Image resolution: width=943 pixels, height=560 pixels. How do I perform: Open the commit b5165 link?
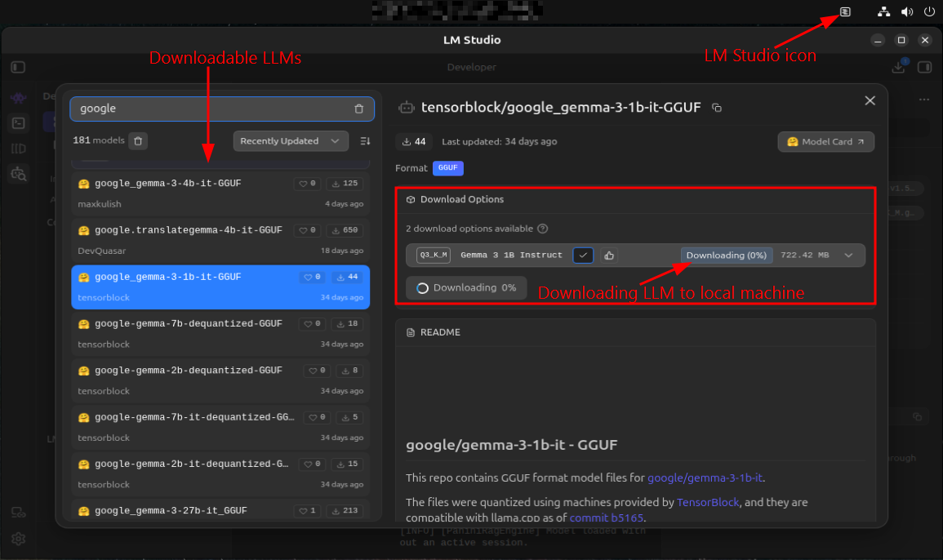click(606, 518)
